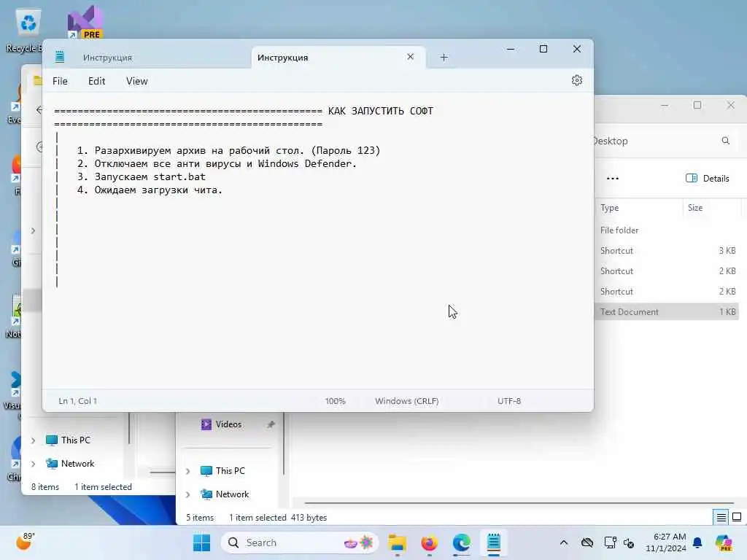This screenshot has height=560, width=747.
Task: Switch to the first Инструкция tab
Action: [x=107, y=58]
